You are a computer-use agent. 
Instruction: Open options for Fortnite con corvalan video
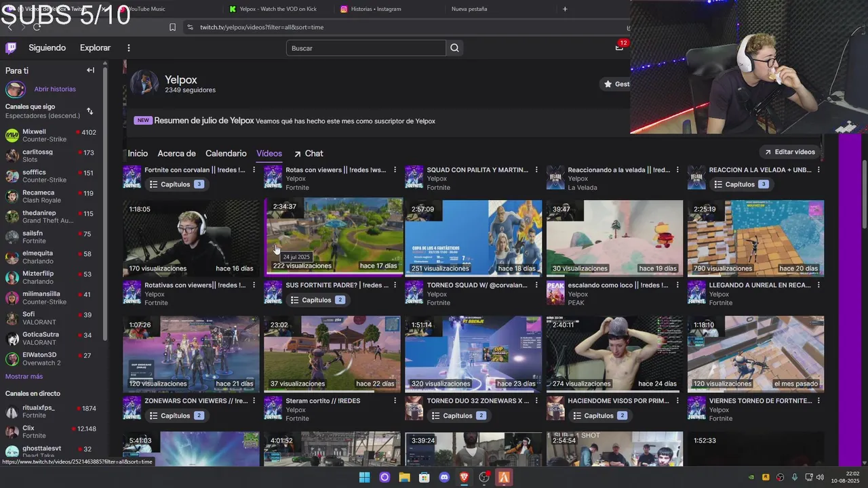[254, 170]
